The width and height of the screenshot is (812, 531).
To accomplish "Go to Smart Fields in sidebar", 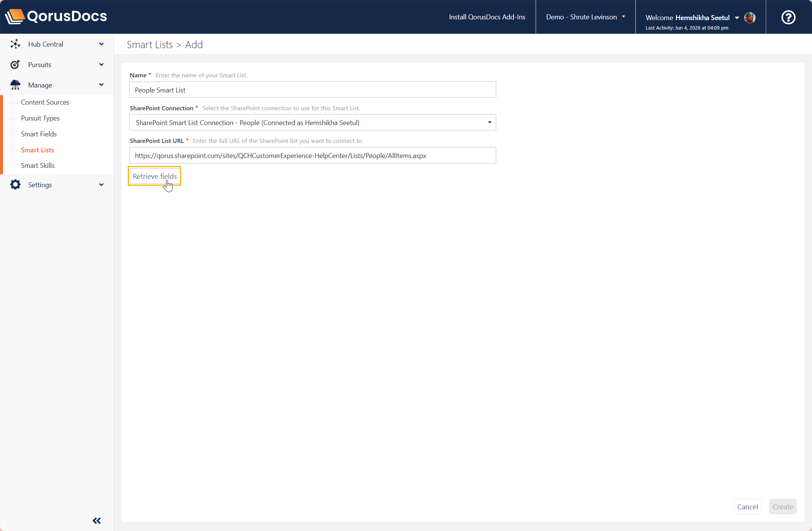I will pyautogui.click(x=39, y=134).
